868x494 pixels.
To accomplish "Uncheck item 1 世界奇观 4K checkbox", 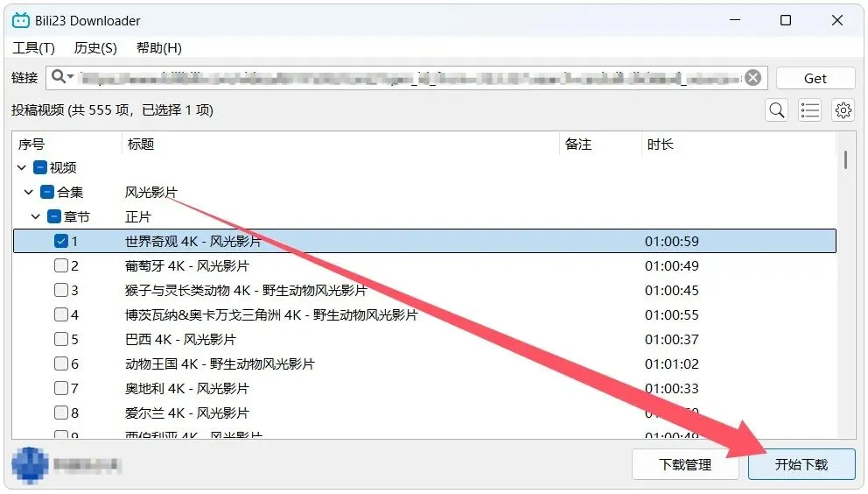I will 61,241.
